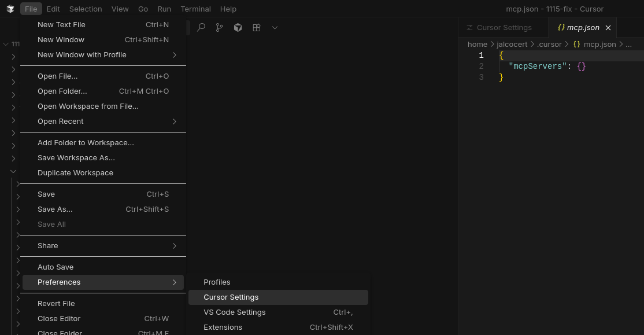
Task: Open the Run menu
Action: 164,9
